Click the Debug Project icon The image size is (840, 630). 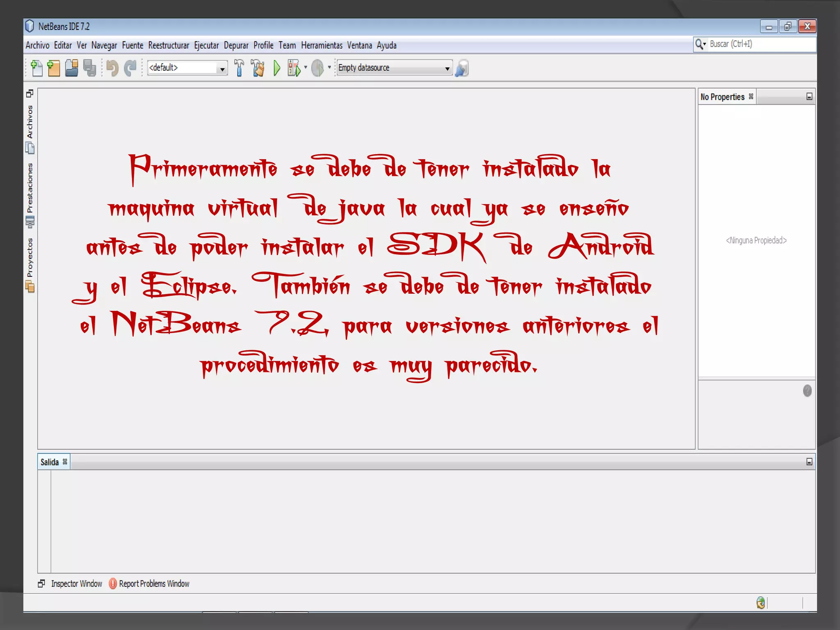(294, 68)
